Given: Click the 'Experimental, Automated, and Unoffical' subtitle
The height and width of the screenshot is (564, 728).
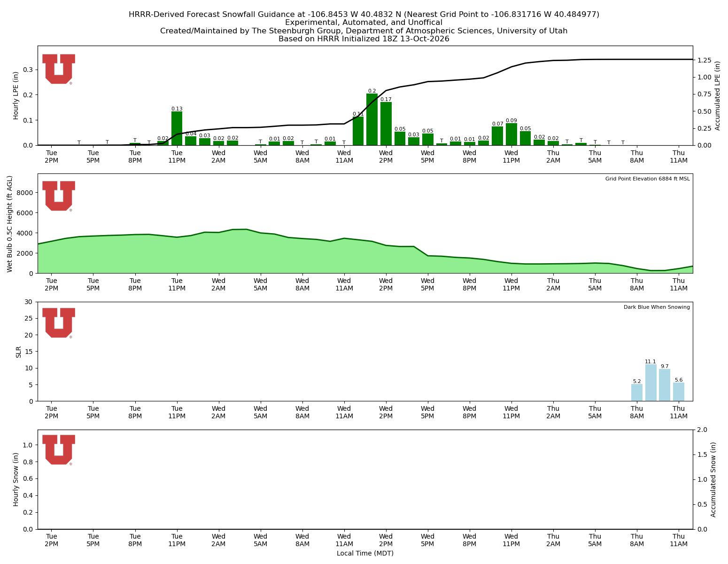Looking at the screenshot, I should [364, 23].
